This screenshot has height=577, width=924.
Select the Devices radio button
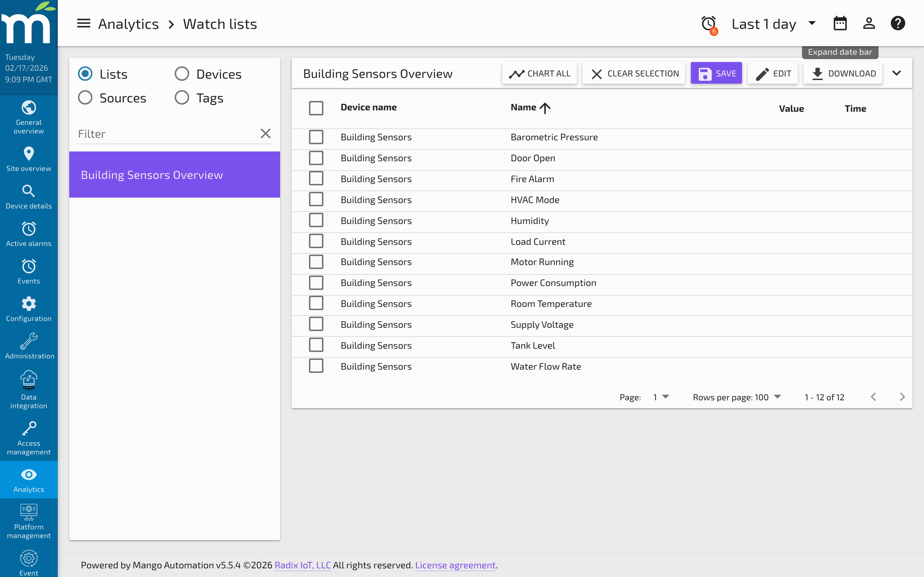182,73
